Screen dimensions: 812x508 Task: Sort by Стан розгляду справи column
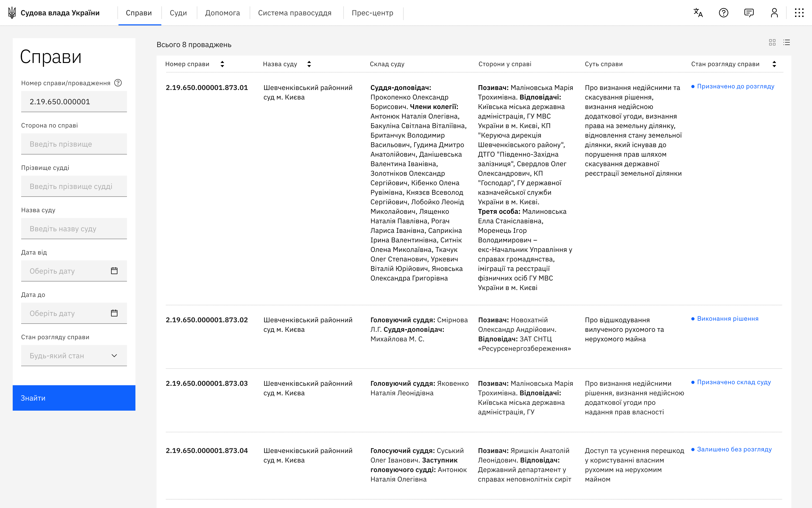(774, 64)
